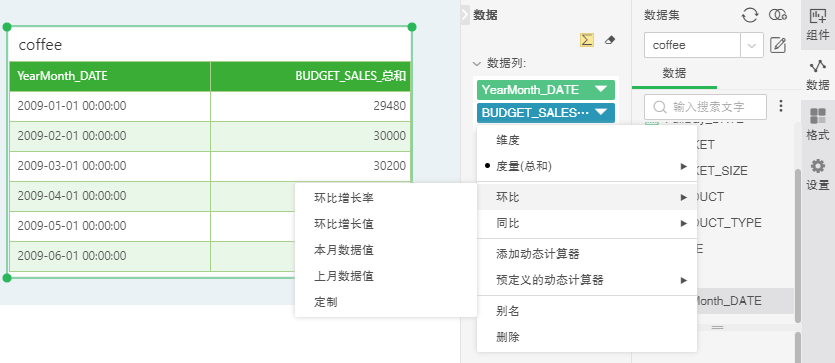The height and width of the screenshot is (363, 835).
Task: Collapse the data panel with arrow handle
Action: [465, 15]
